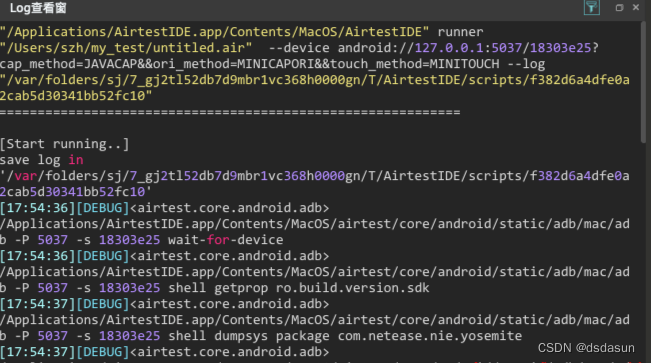Click the '/Users/szh/my_test/untitled.air' path

coord(126,48)
